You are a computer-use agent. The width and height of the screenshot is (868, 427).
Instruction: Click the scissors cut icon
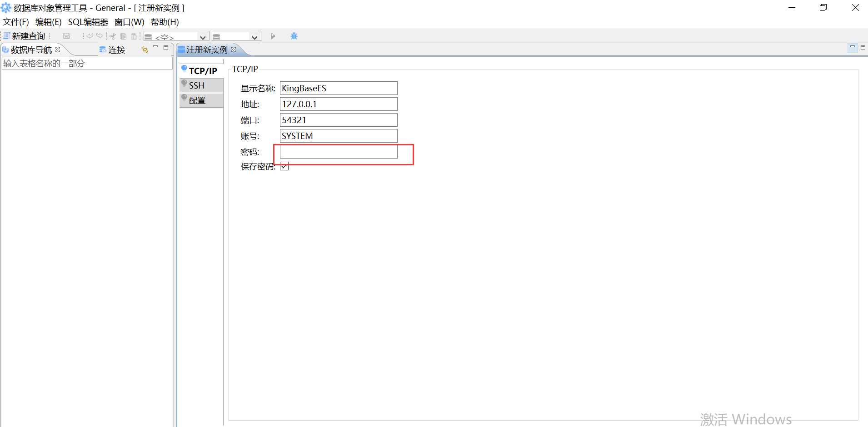pos(113,36)
